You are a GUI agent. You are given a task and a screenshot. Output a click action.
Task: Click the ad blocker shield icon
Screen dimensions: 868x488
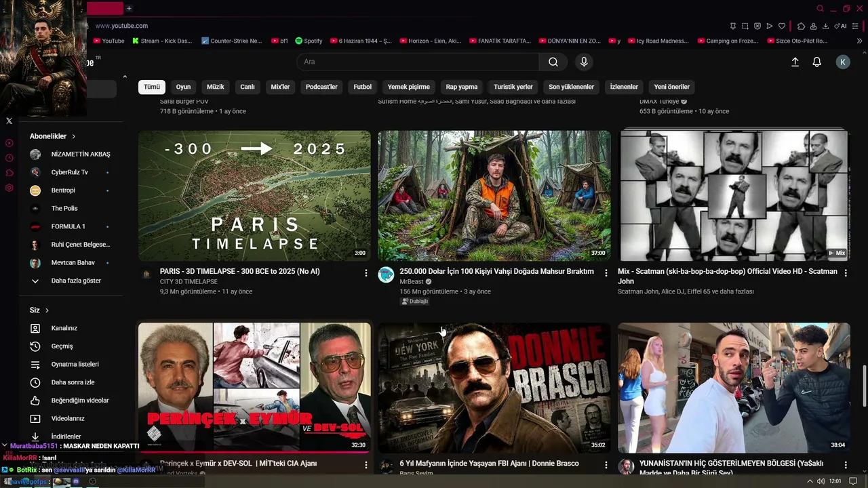pyautogui.click(x=757, y=26)
